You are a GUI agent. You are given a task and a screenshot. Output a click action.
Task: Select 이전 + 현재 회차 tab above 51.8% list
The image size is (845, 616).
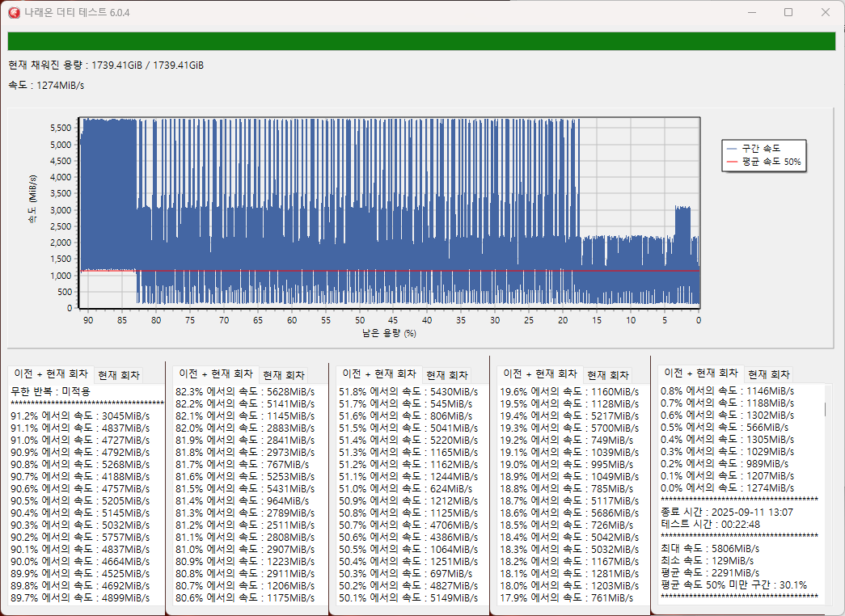[379, 373]
